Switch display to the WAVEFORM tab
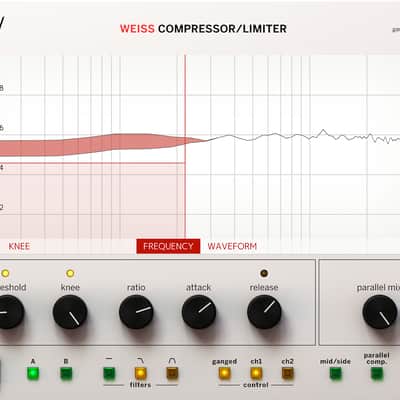 pyautogui.click(x=232, y=246)
